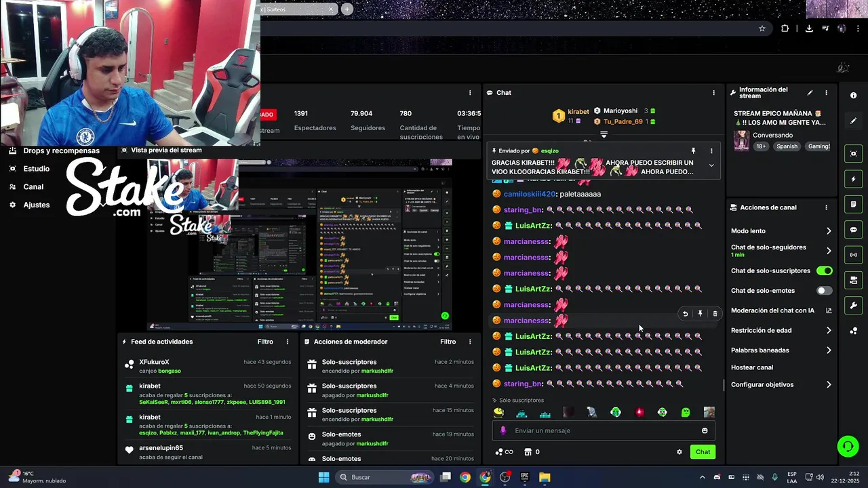Open channel actions icon in right sidebar

click(x=853, y=280)
